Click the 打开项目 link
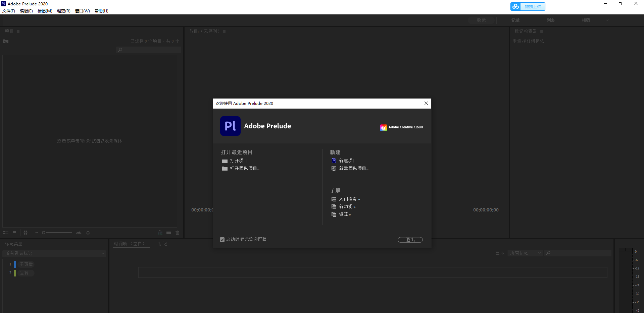This screenshot has height=313, width=644. (x=240, y=161)
